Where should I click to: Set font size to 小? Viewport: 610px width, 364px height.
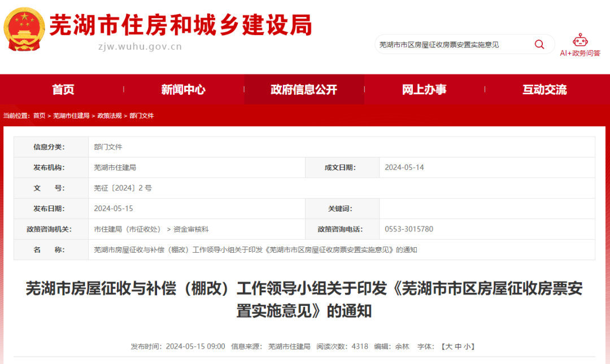[x=468, y=347]
